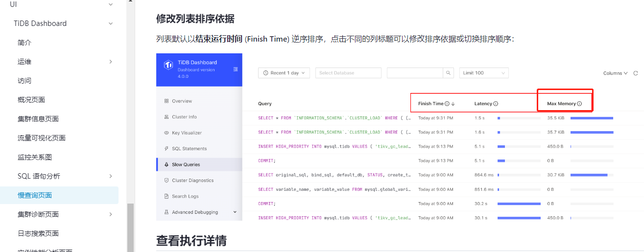This screenshot has height=252, width=644.
Task: Click the Query column header
Action: 265,104
